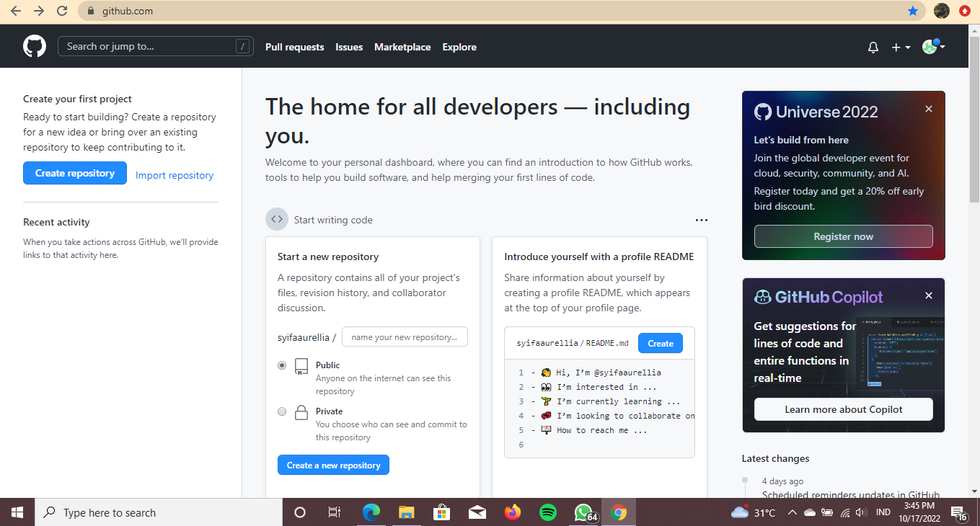
Task: Go to Pull requests
Action: [x=294, y=47]
